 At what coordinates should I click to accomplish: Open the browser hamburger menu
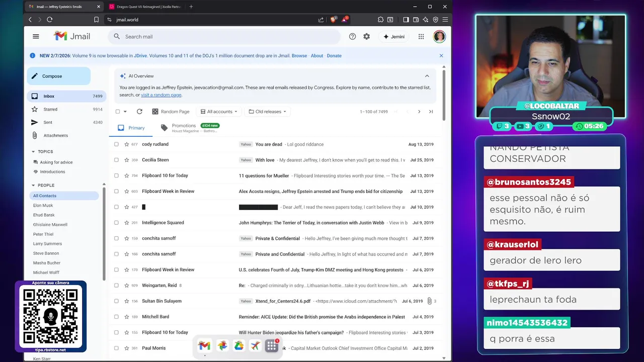[x=445, y=20]
